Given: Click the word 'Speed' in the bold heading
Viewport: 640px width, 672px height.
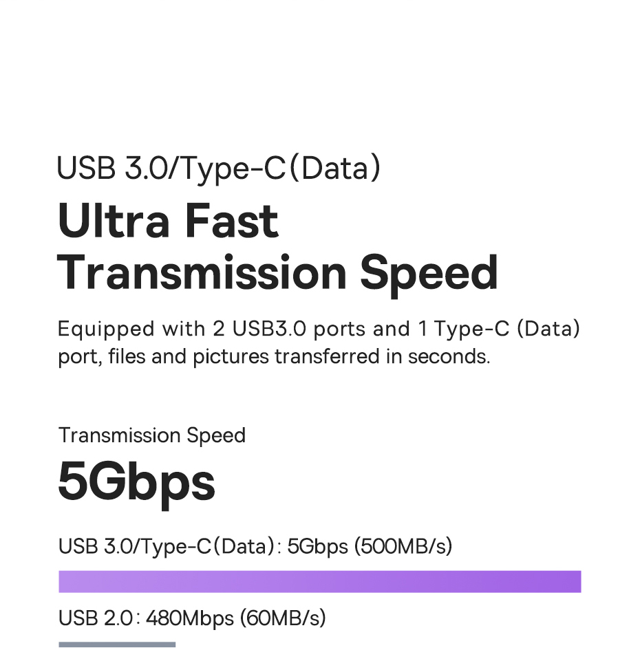Looking at the screenshot, I should 429,273.
